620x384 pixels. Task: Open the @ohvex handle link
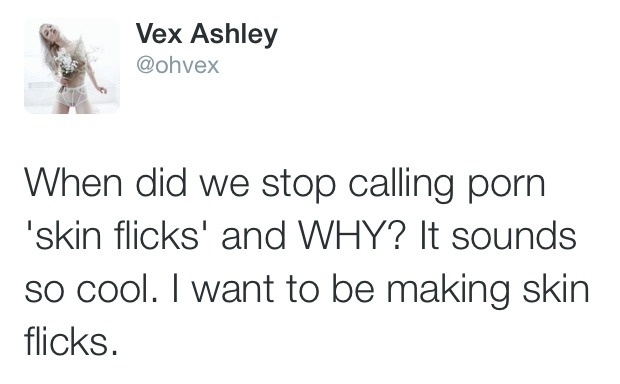[178, 66]
